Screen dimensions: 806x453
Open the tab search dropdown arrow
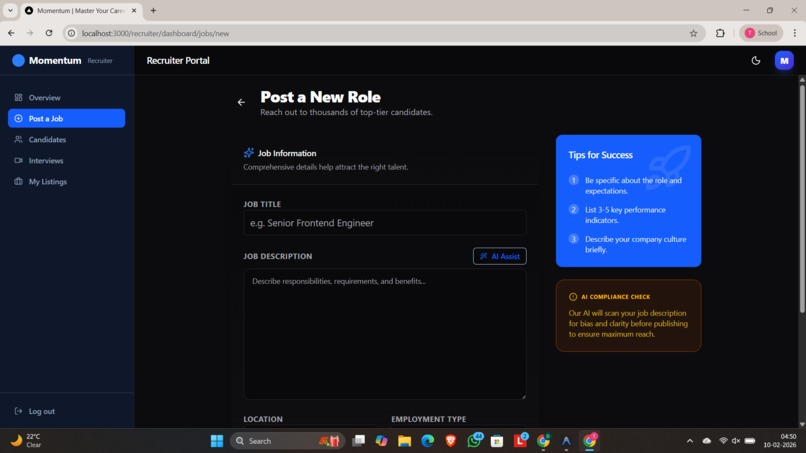click(x=10, y=10)
